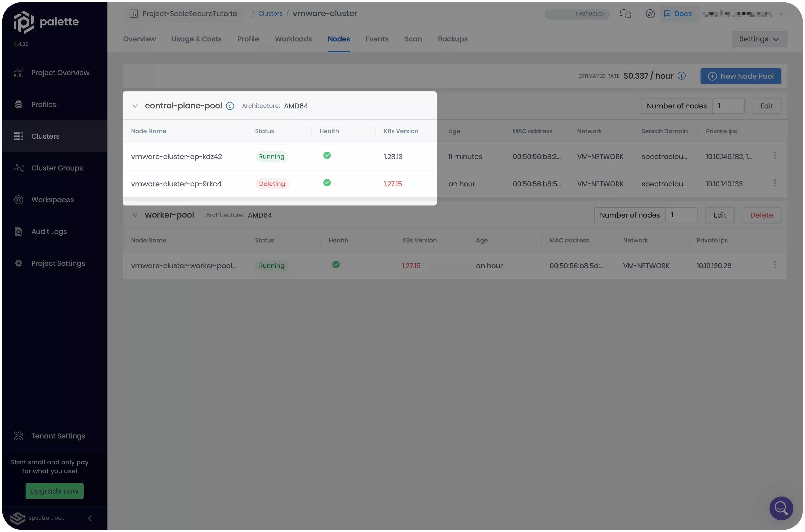Collapse the control-plane-pool section
The height and width of the screenshot is (532, 805).
(135, 106)
